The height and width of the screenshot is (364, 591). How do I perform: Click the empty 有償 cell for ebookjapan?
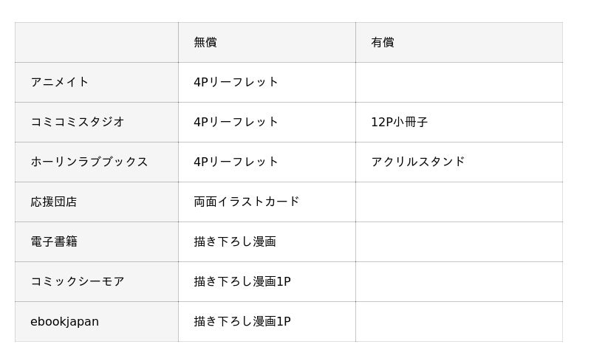[x=458, y=321]
